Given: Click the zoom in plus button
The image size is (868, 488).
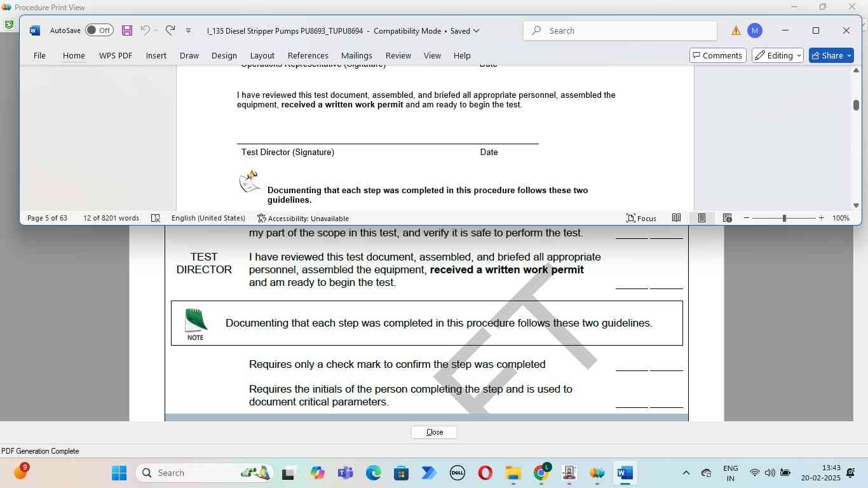Looking at the screenshot, I should (x=821, y=218).
